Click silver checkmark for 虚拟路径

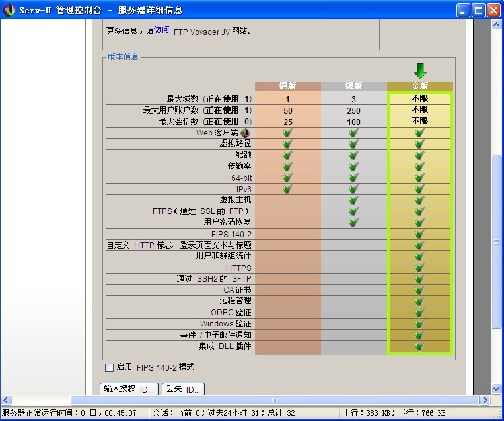(353, 144)
